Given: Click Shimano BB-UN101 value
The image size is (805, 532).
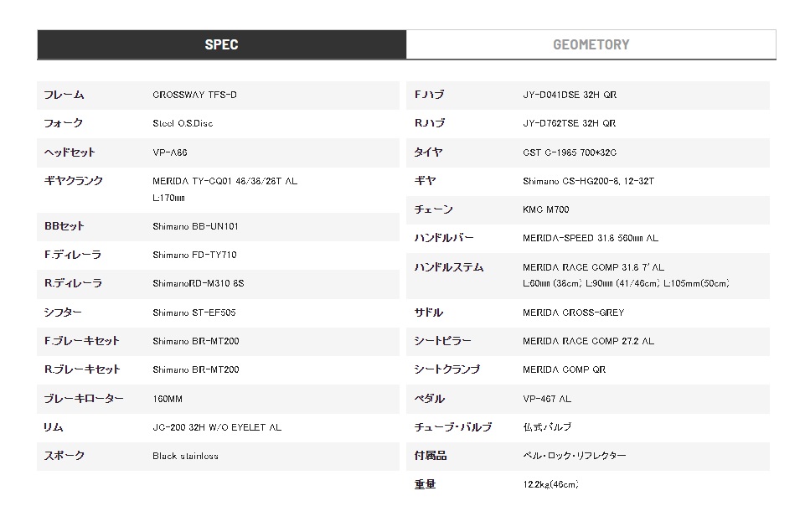Looking at the screenshot, I should tap(195, 226).
